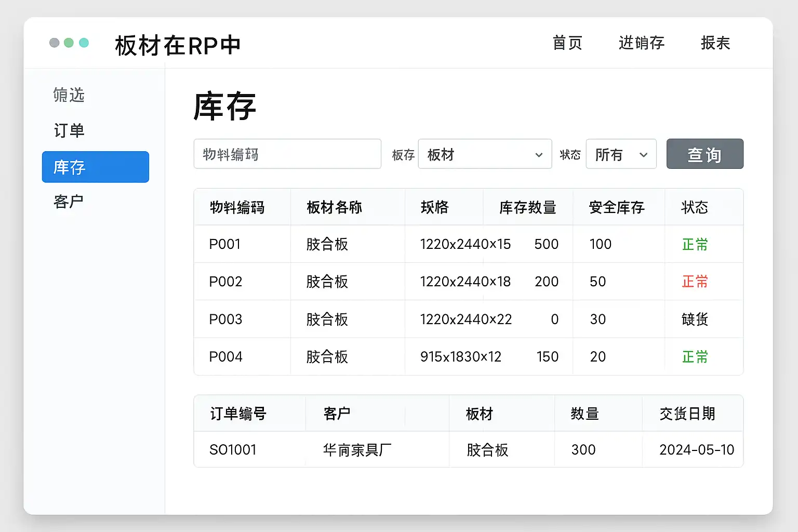Click the gray window control dot
Viewport: 798px width, 532px height.
tap(54, 43)
